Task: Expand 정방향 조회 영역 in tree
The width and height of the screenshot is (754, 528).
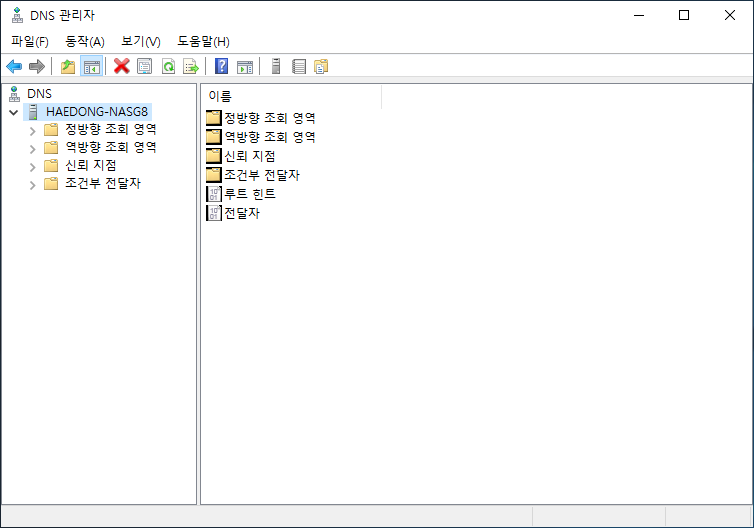Action: [x=32, y=131]
